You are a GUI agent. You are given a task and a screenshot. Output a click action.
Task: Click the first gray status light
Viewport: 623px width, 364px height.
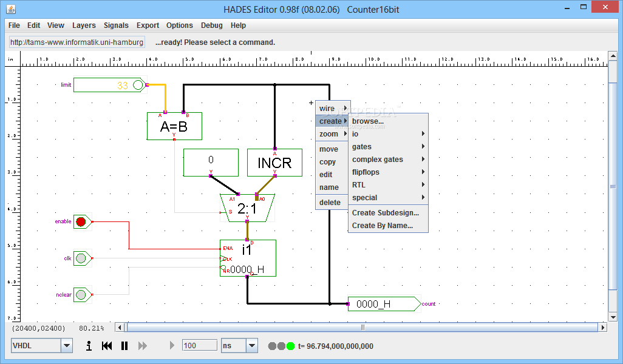pos(272,346)
